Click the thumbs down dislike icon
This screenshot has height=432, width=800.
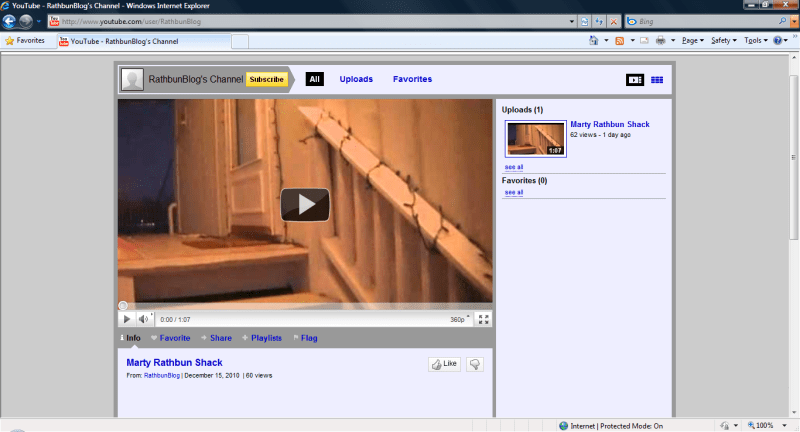(x=474, y=365)
